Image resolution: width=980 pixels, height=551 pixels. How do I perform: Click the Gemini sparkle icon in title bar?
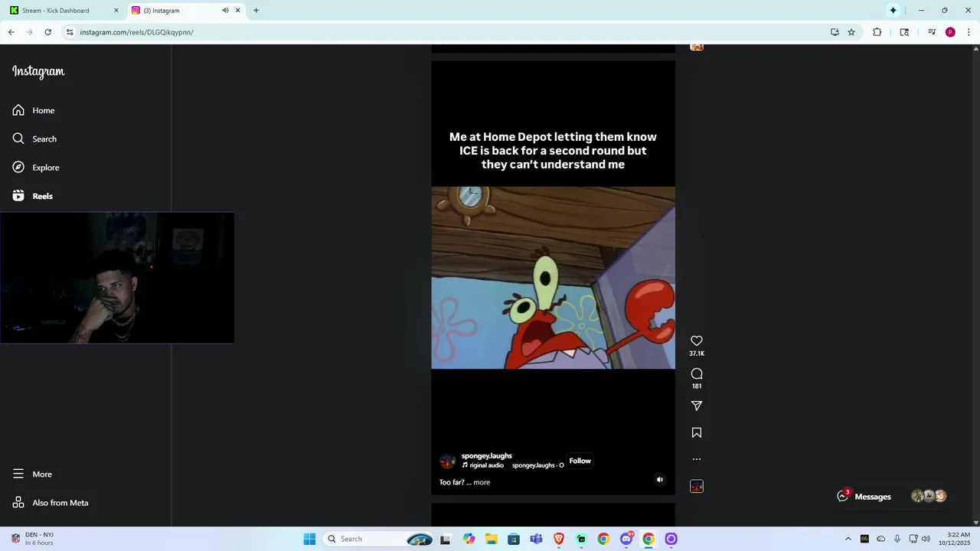pos(893,11)
